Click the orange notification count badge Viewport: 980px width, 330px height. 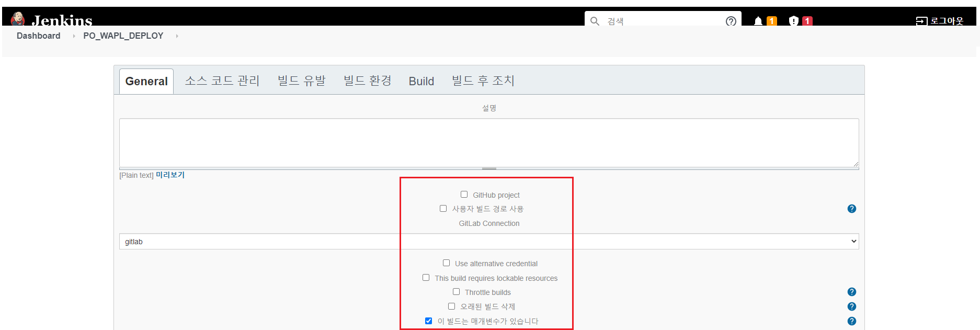tap(771, 21)
